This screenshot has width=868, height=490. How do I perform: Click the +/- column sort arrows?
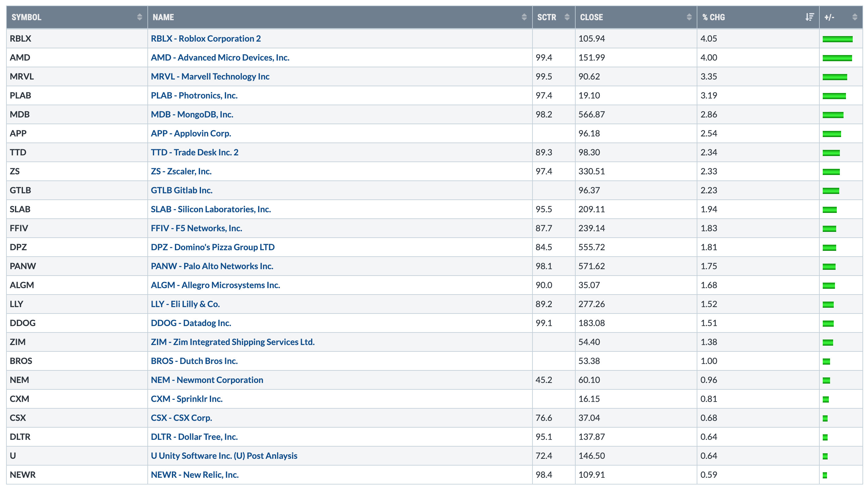(855, 17)
